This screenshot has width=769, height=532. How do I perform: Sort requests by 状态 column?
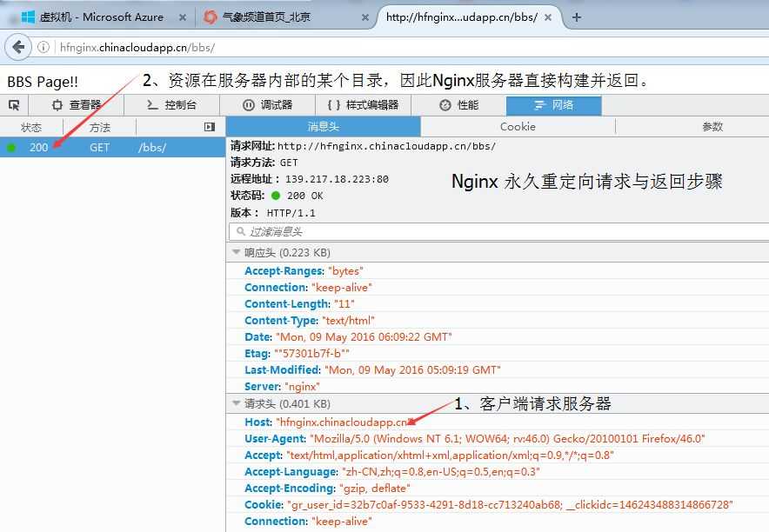[x=31, y=128]
